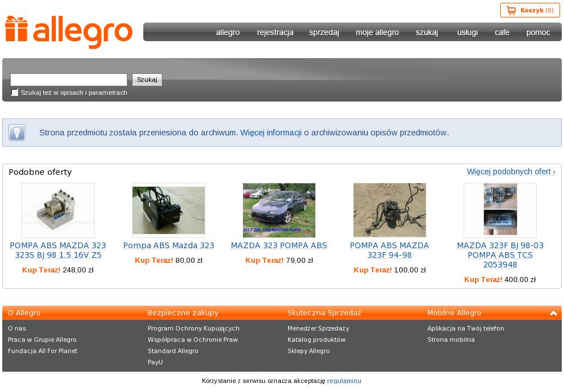Click the Bezpieczne zakupy footer heading
The image size is (564, 392).
click(183, 313)
